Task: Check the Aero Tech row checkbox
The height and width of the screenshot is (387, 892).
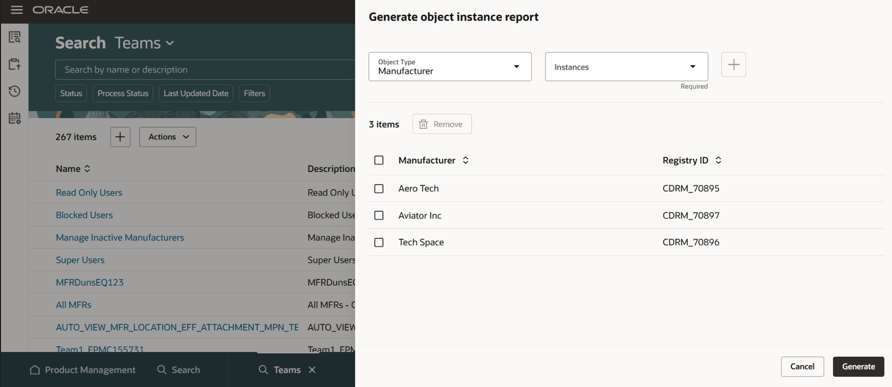Action: (379, 188)
